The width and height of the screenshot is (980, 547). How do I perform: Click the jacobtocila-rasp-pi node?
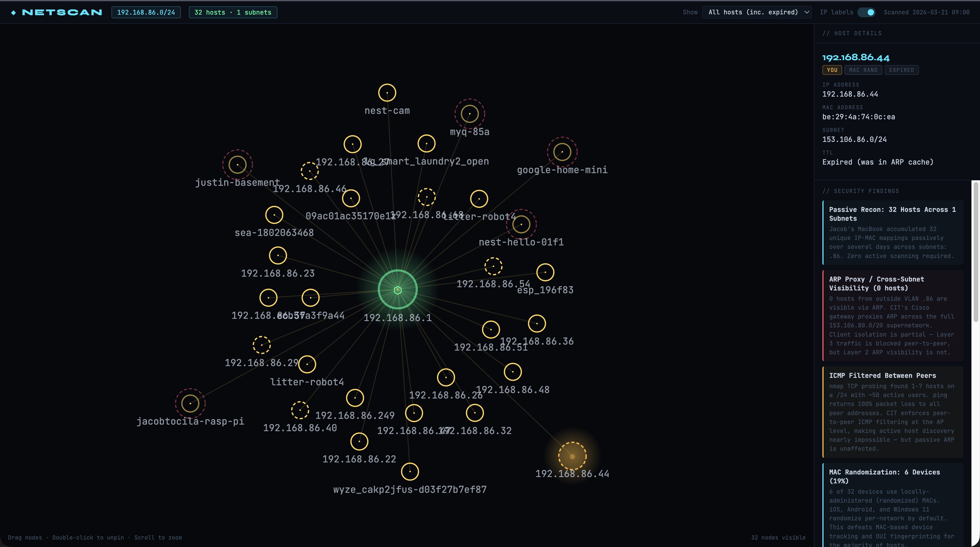pos(190,403)
